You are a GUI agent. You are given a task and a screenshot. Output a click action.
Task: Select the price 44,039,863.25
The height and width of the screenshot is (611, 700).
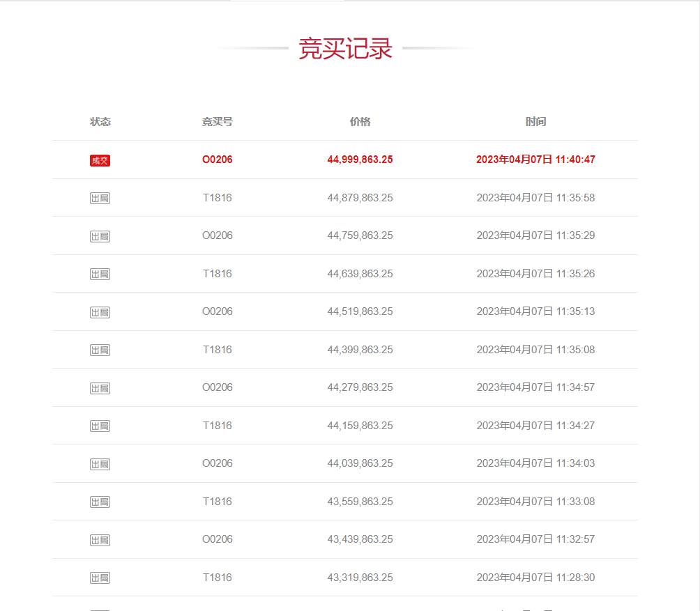[x=360, y=463]
